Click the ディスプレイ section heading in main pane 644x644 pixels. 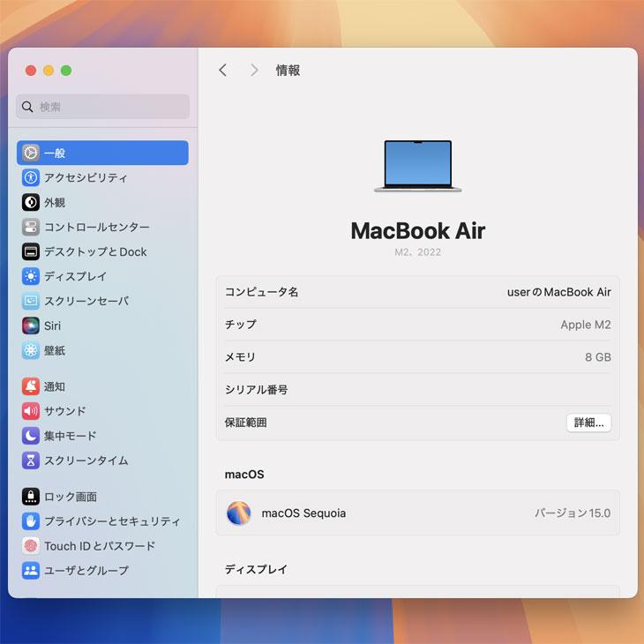click(x=256, y=569)
